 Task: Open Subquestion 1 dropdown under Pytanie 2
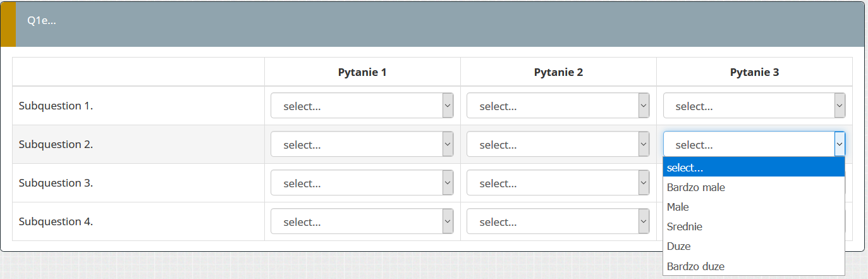(x=558, y=106)
